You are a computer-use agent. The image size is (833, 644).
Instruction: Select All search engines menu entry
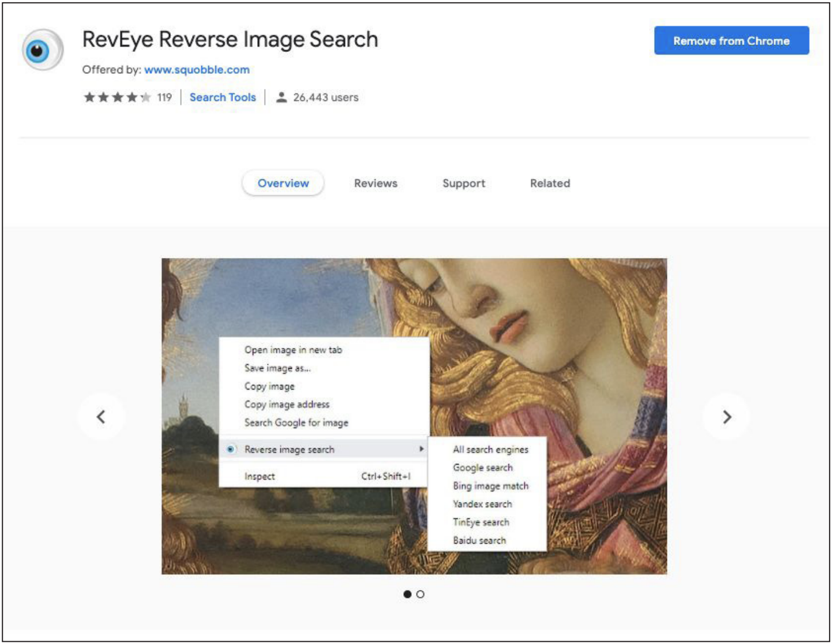490,450
